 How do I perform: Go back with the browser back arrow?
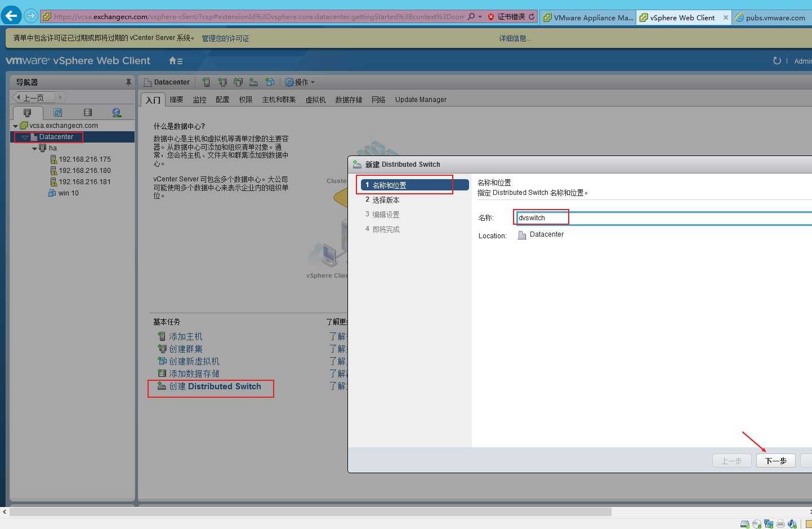[x=11, y=15]
